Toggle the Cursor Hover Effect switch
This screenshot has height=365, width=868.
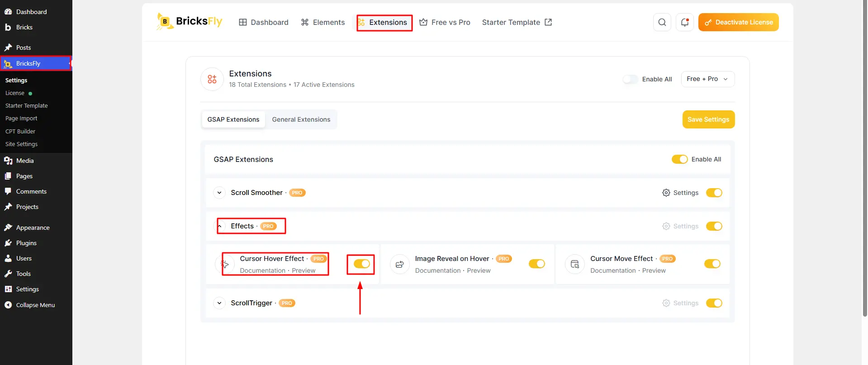(362, 264)
